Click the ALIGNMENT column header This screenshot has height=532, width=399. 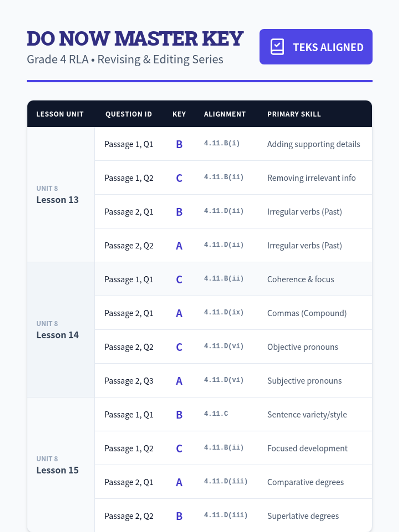click(x=225, y=114)
